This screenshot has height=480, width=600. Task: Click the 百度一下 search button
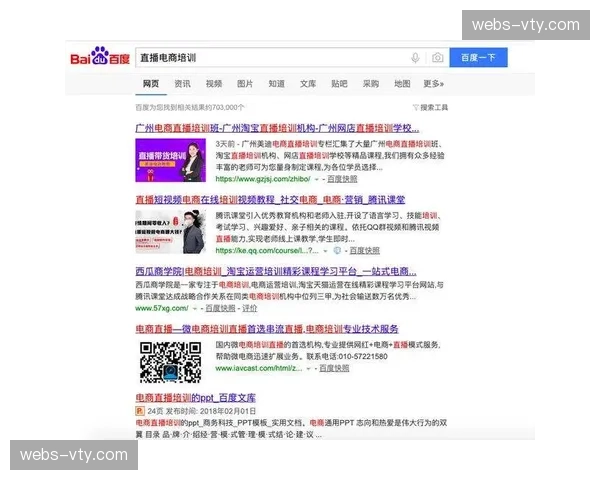click(478, 57)
